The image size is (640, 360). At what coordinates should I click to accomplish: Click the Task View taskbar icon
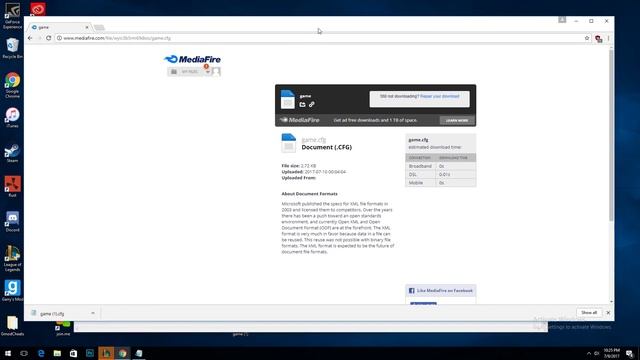[24, 353]
